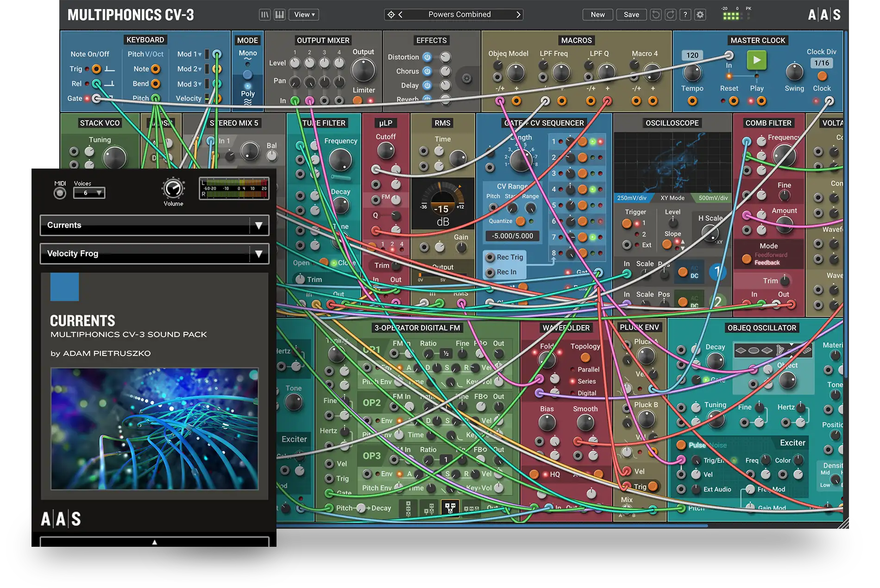
Task: Open the View dropdown menu
Action: click(304, 15)
